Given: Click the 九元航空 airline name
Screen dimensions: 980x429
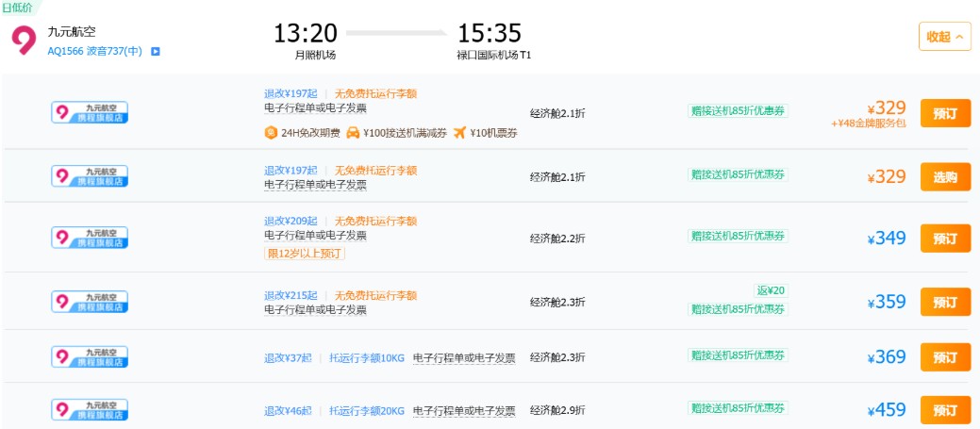Looking at the screenshot, I should point(72,32).
